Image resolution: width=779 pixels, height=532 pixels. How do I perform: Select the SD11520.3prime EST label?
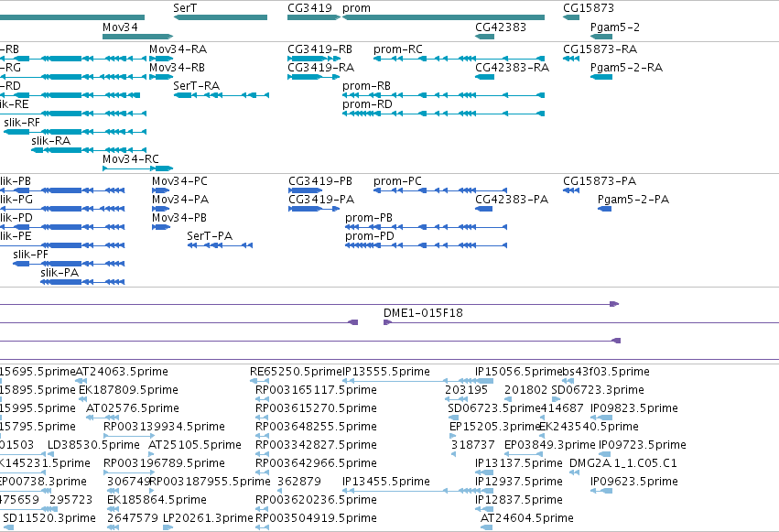[49, 518]
